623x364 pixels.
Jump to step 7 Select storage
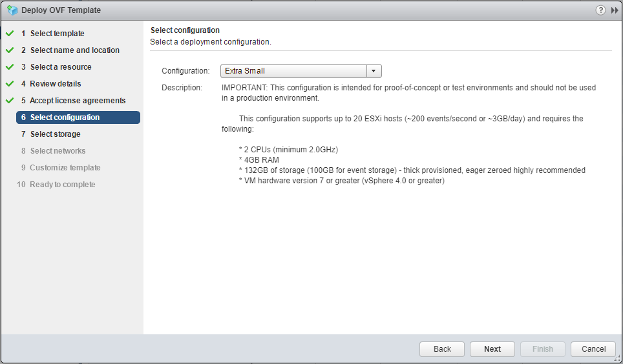tap(55, 134)
